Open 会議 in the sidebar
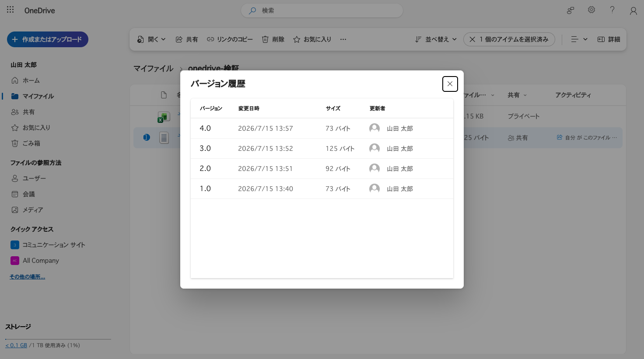 (23, 194)
